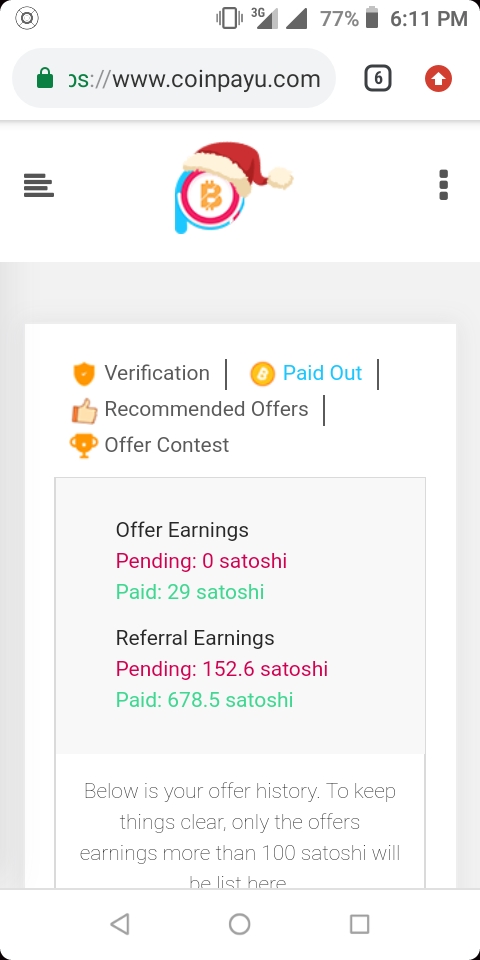The width and height of the screenshot is (480, 960).
Task: Tap the CoinPayU Santa hat logo
Action: [233, 187]
